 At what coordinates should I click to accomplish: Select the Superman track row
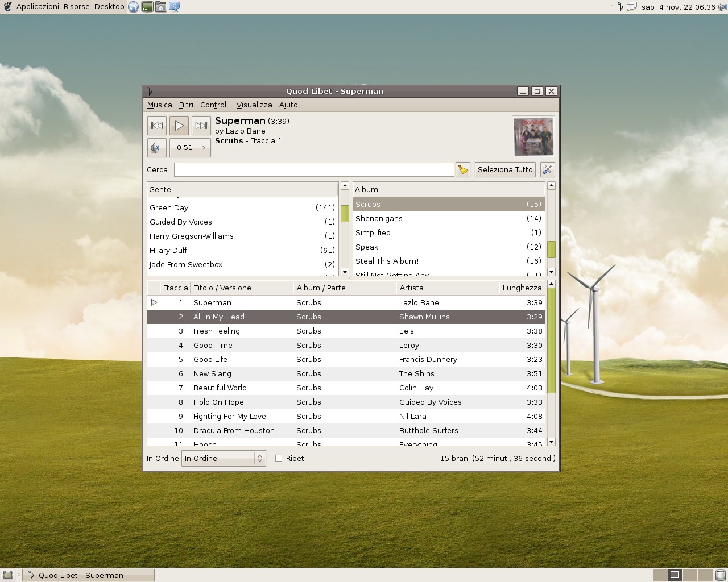[346, 303]
